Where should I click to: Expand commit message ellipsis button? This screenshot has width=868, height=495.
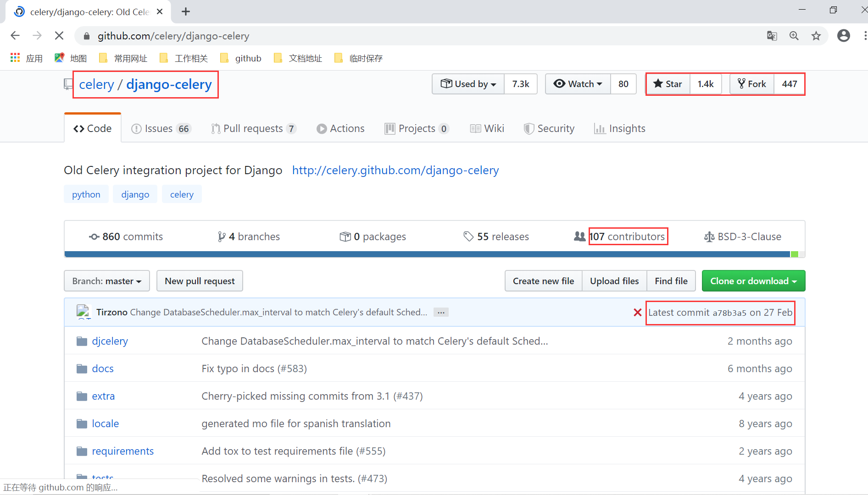pos(441,313)
